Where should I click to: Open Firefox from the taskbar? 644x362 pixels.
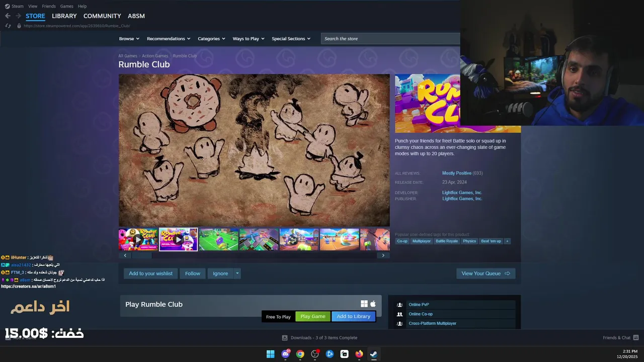tap(359, 354)
